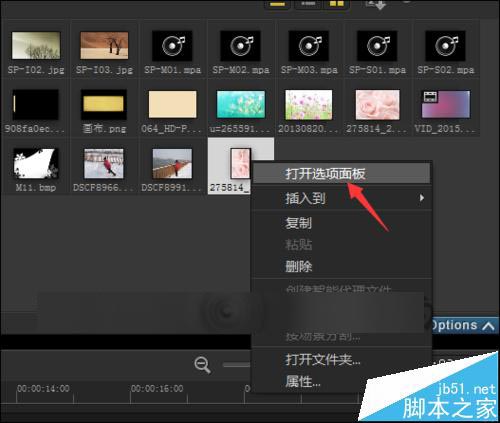Select the 064_HD-P... beige thumbnail
500x423 pixels.
point(172,104)
